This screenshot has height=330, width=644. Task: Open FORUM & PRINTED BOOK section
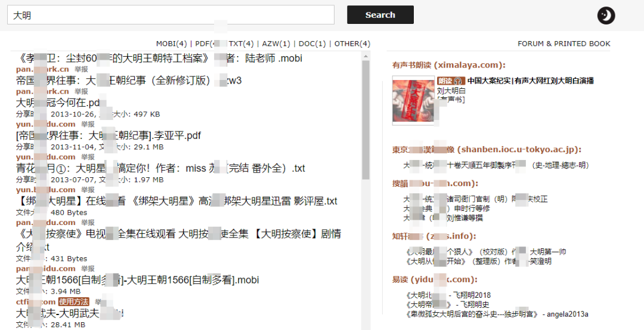tap(564, 44)
